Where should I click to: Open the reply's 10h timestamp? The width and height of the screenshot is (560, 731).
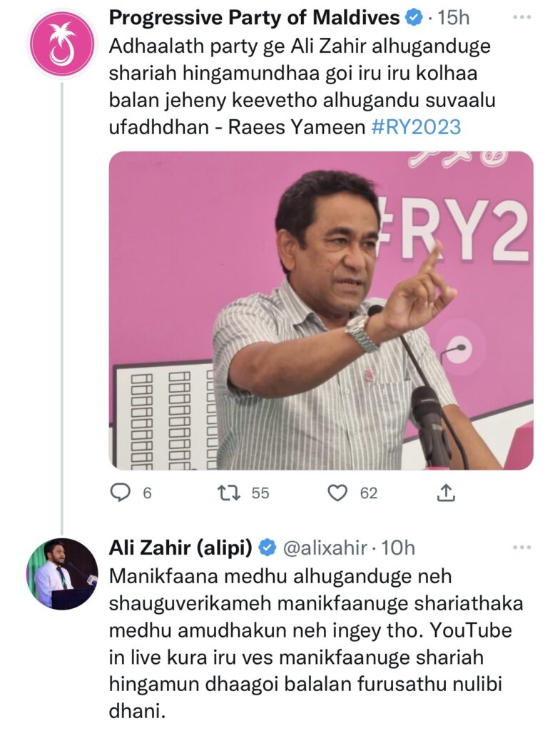click(399, 548)
